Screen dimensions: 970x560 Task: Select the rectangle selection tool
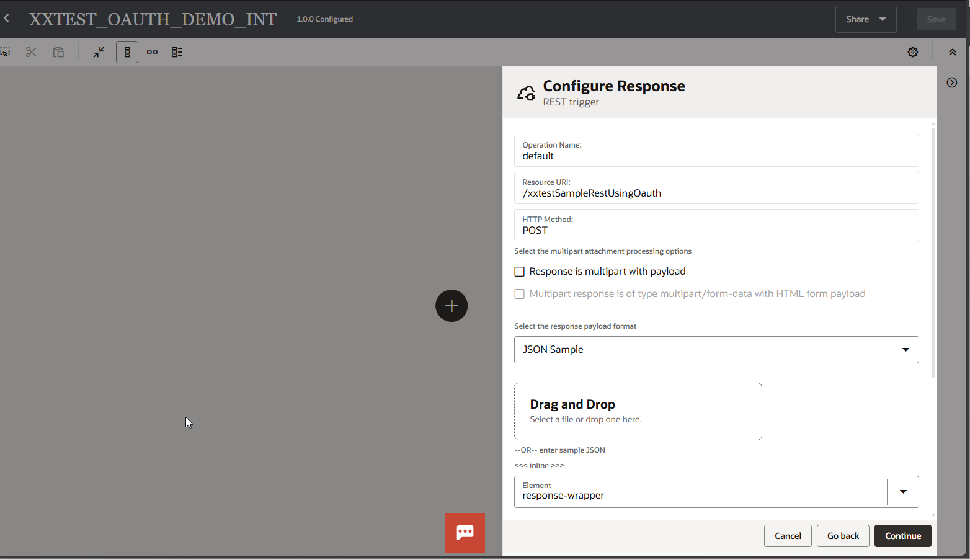[7, 52]
